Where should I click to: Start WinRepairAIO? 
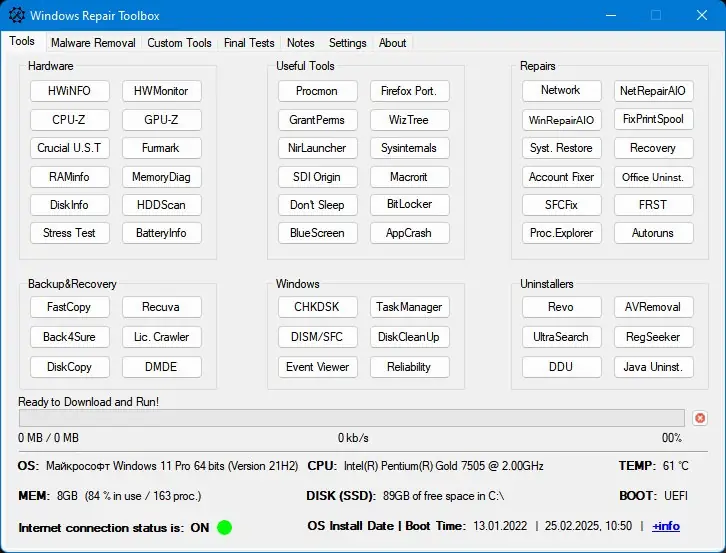561,120
